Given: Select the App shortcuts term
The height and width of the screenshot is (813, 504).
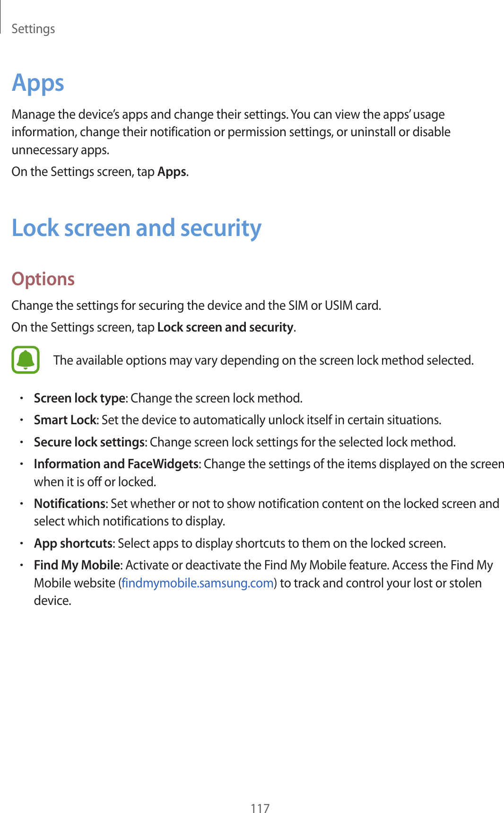Looking at the screenshot, I should click(x=73, y=543).
